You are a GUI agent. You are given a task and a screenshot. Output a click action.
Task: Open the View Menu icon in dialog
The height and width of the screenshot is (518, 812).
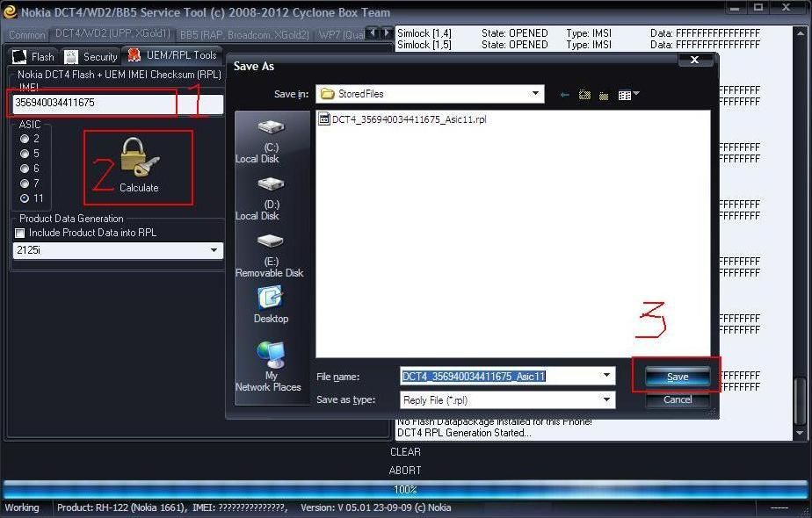[627, 95]
